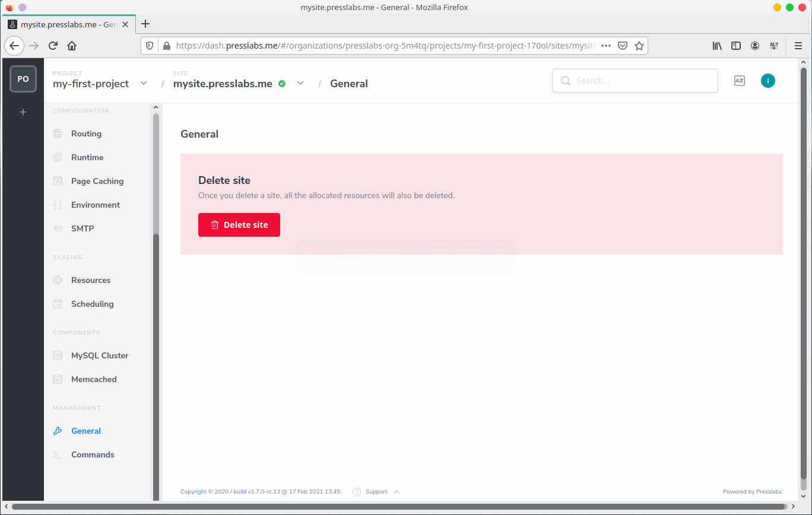Viewport: 812px width, 515px height.
Task: Expand the mysite.presslabs.me site dropdown
Action: tap(300, 84)
